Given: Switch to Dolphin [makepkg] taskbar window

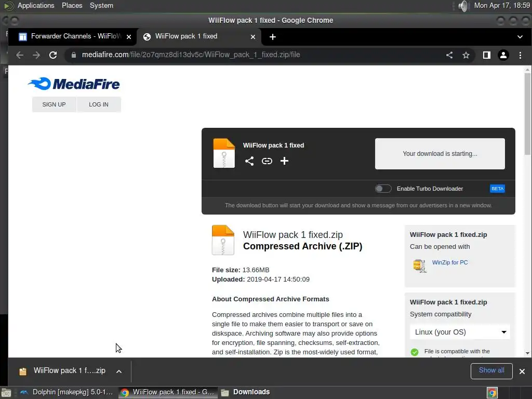Looking at the screenshot, I should pos(66,393).
